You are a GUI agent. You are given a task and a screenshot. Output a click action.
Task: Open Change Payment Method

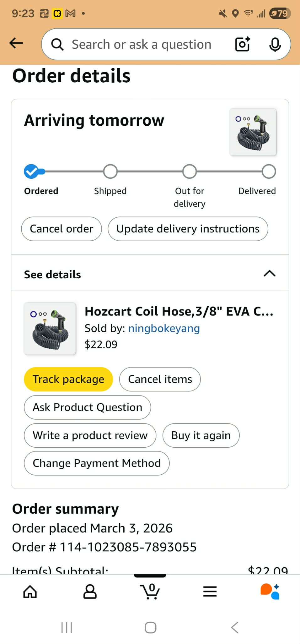pos(97,463)
